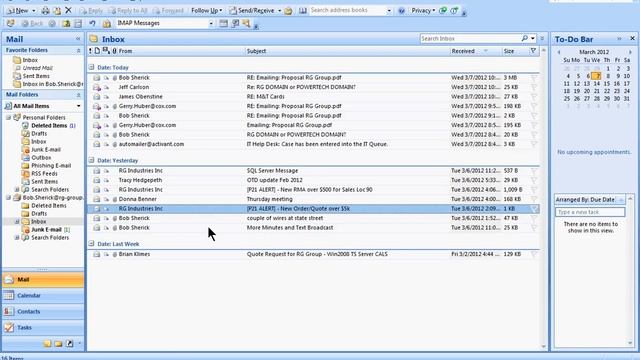Viewport: 640px width, 360px height.
Task: Toggle flag on Brian Klimes message
Action: coord(534,254)
